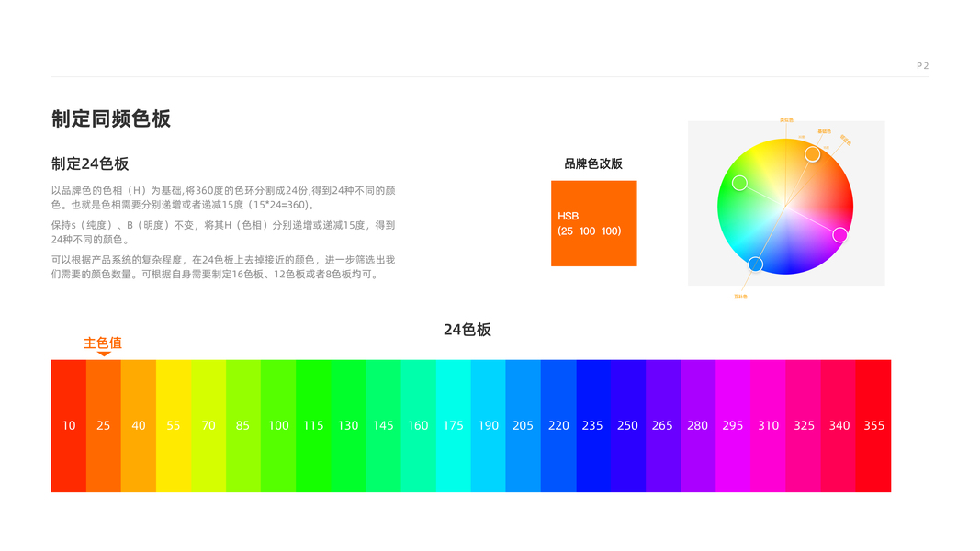Viewport: 980px width, 551px height.
Task: Click the swatch labeled 145
Action: pyautogui.click(x=384, y=425)
